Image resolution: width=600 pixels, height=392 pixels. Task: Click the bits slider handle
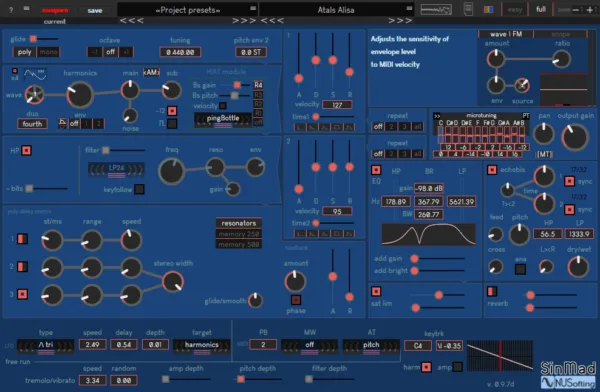29,188
